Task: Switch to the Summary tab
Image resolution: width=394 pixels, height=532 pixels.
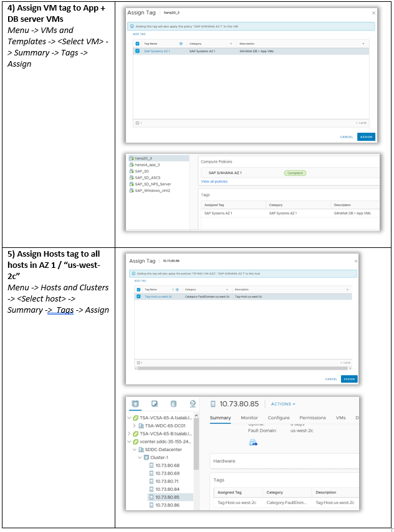Action: click(x=220, y=417)
